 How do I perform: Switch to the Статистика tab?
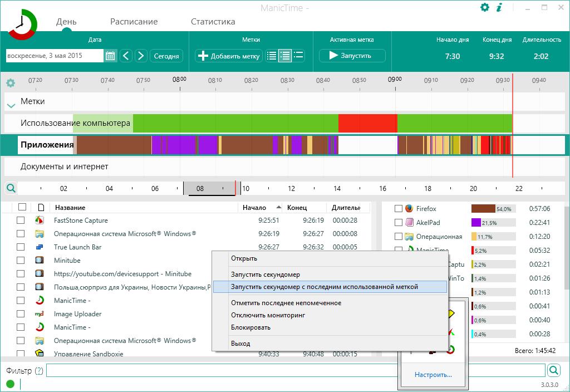pyautogui.click(x=213, y=22)
